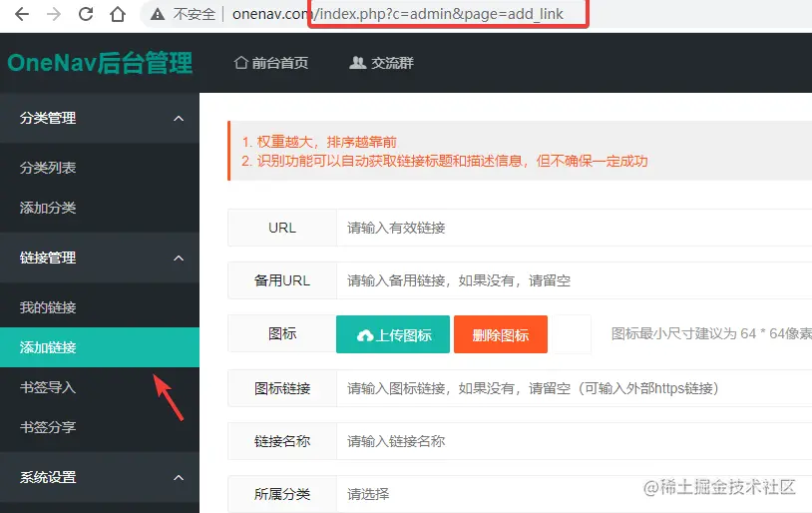This screenshot has width=812, height=513.
Task: Click the browser forward arrow
Action: [54, 14]
